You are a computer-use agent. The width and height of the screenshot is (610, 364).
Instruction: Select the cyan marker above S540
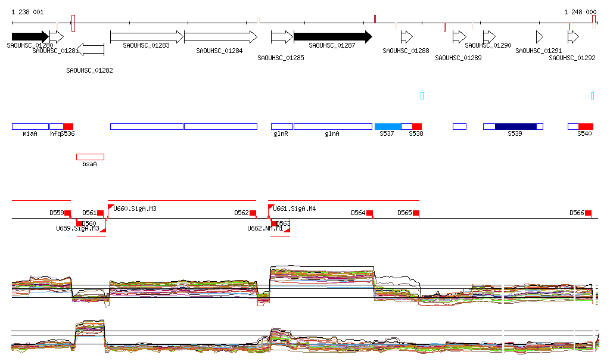click(593, 96)
